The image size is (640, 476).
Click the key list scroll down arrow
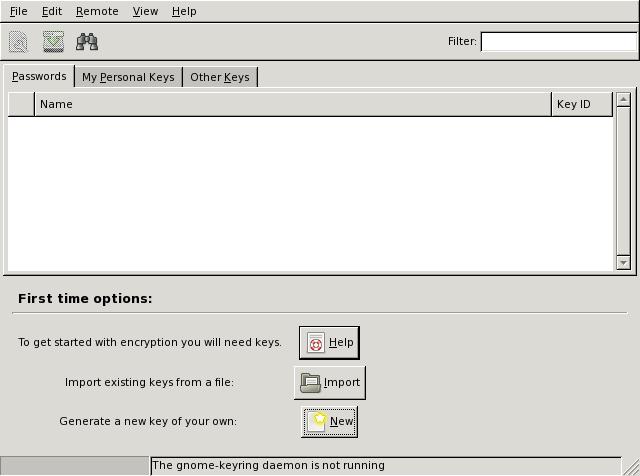click(624, 263)
